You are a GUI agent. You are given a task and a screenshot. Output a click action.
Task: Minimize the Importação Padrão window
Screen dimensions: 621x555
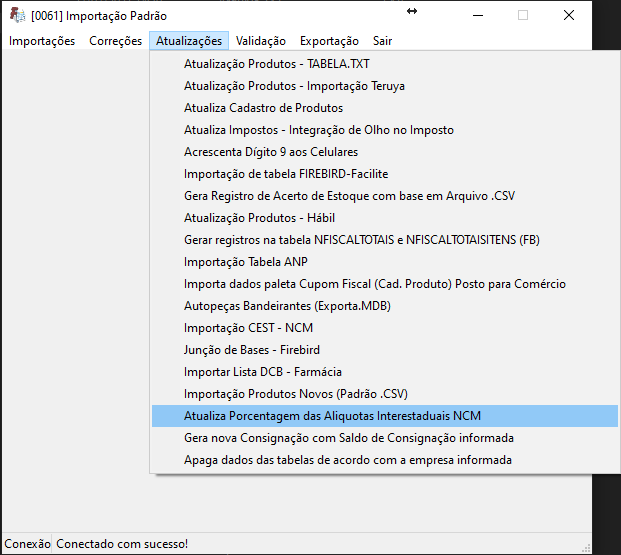[478, 15]
